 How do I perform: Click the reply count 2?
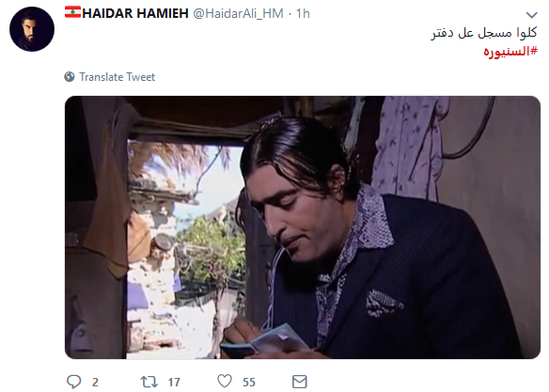click(x=95, y=383)
